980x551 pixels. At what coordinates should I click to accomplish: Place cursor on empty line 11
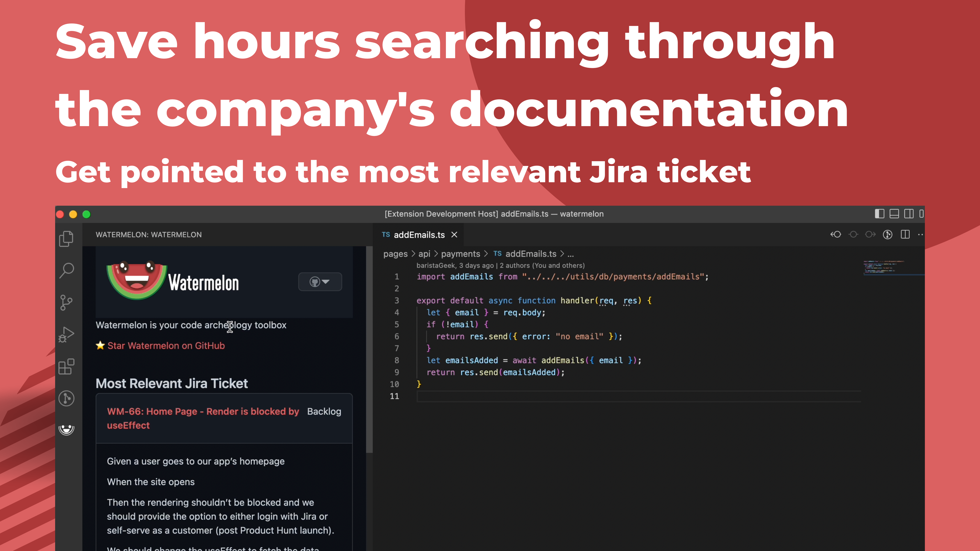[x=638, y=396]
